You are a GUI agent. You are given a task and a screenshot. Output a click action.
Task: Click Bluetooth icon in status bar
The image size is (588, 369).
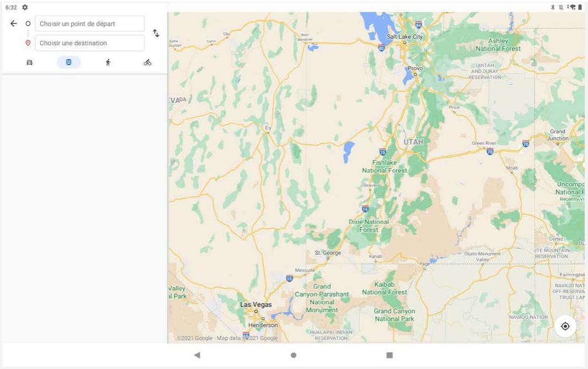pyautogui.click(x=552, y=7)
